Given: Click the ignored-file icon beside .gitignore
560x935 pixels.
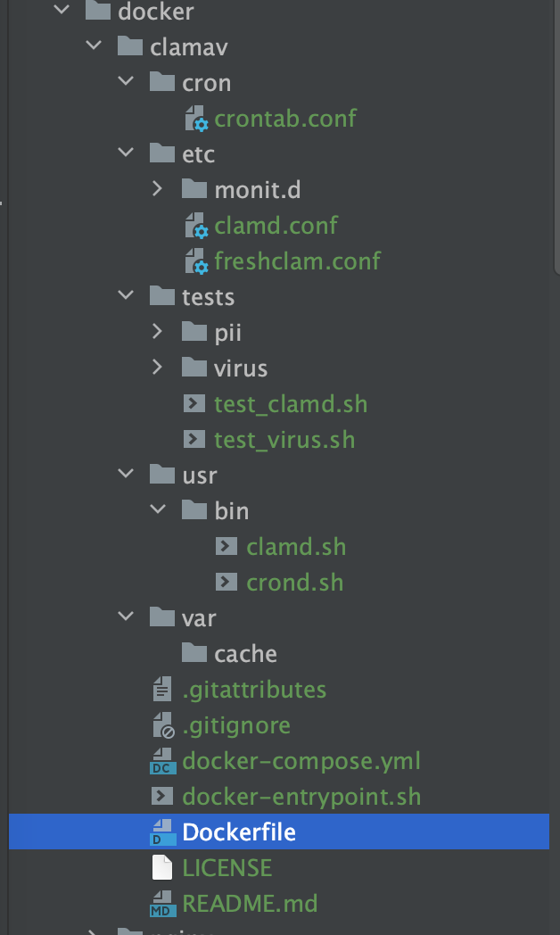Looking at the screenshot, I should (x=161, y=724).
